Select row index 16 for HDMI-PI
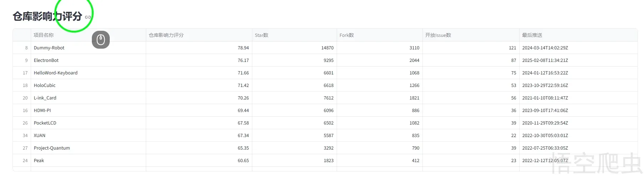 [x=25, y=110]
